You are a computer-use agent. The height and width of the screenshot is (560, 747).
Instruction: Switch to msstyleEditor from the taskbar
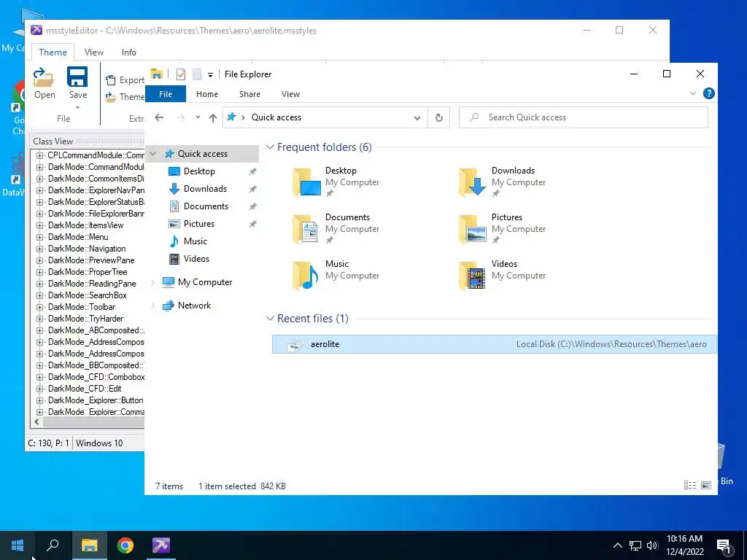[161, 545]
